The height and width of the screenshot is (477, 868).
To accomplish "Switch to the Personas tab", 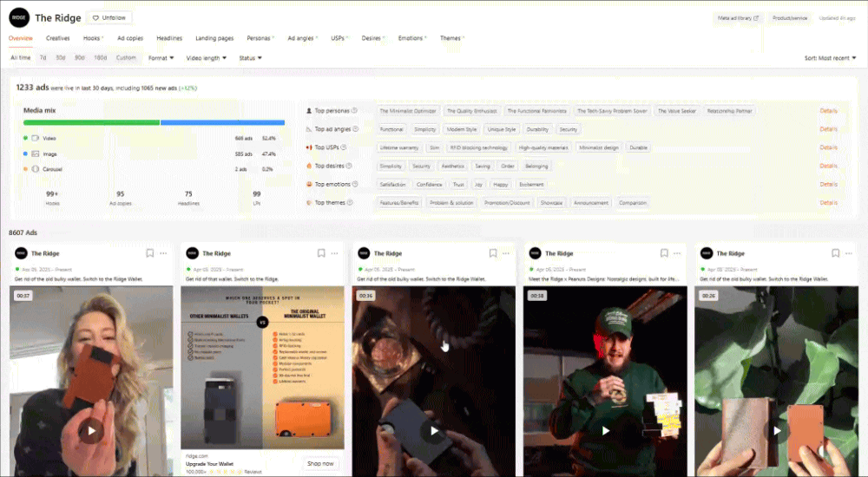I will [260, 38].
